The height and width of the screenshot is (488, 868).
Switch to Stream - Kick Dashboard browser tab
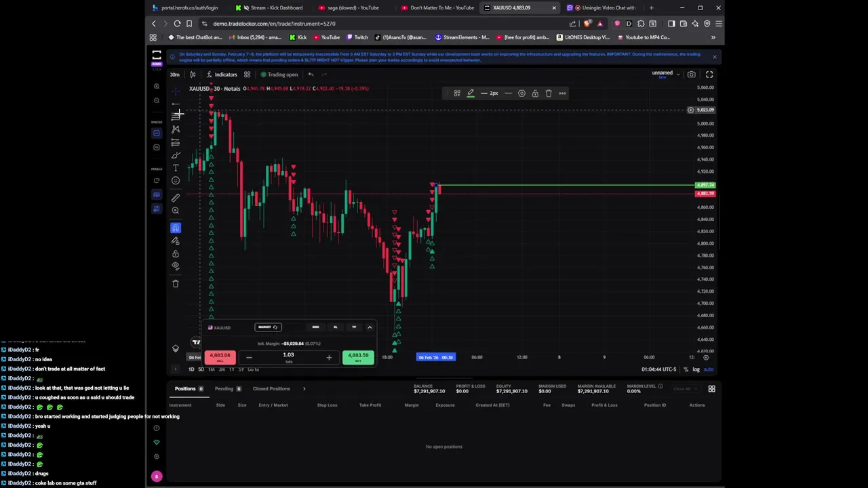271,8
